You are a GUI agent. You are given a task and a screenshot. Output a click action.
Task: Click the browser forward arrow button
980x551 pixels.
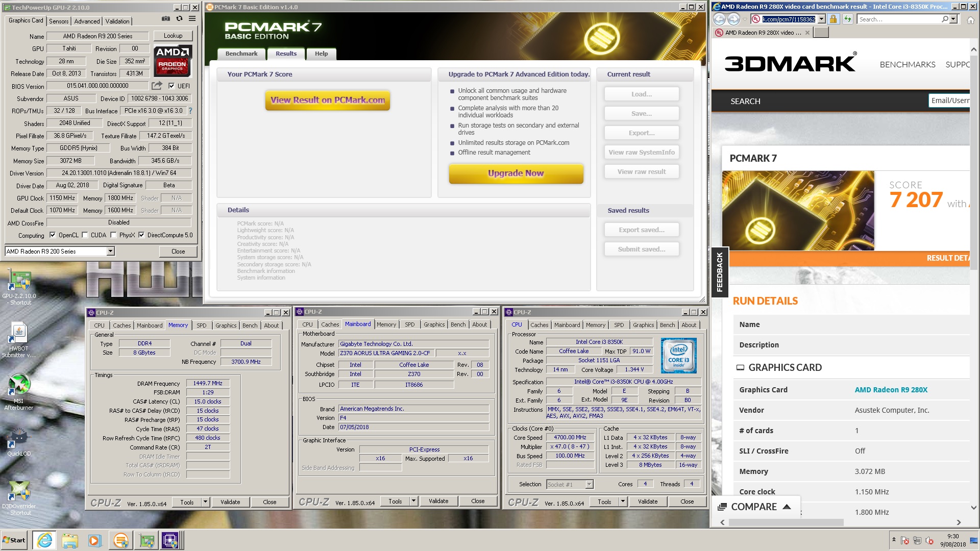coord(733,19)
